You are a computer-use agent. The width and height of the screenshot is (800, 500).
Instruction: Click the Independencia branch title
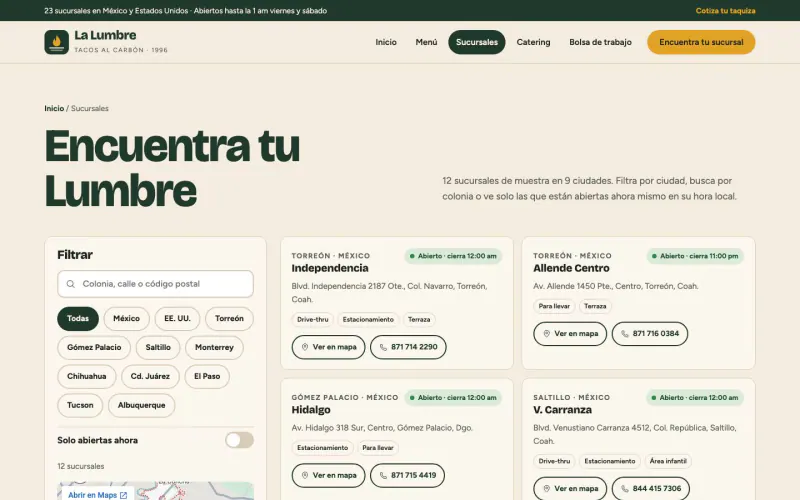[330, 268]
